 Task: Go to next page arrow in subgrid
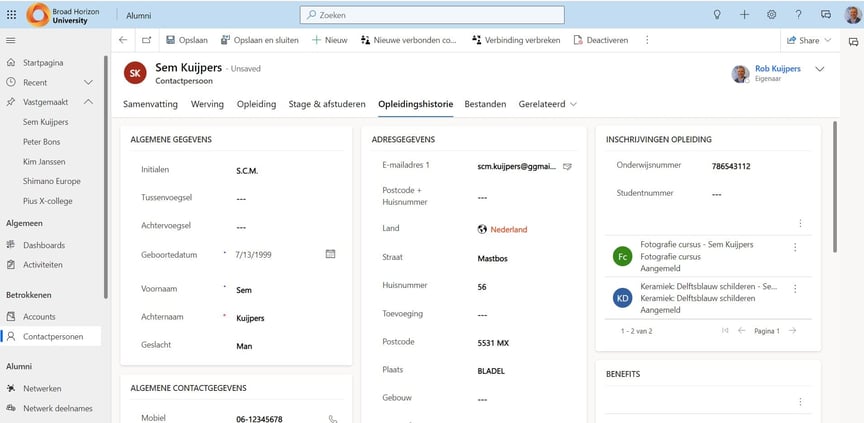tap(792, 330)
